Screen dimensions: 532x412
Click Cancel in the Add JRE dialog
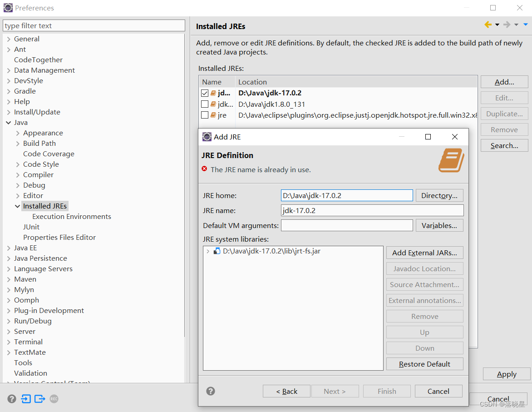coord(438,391)
